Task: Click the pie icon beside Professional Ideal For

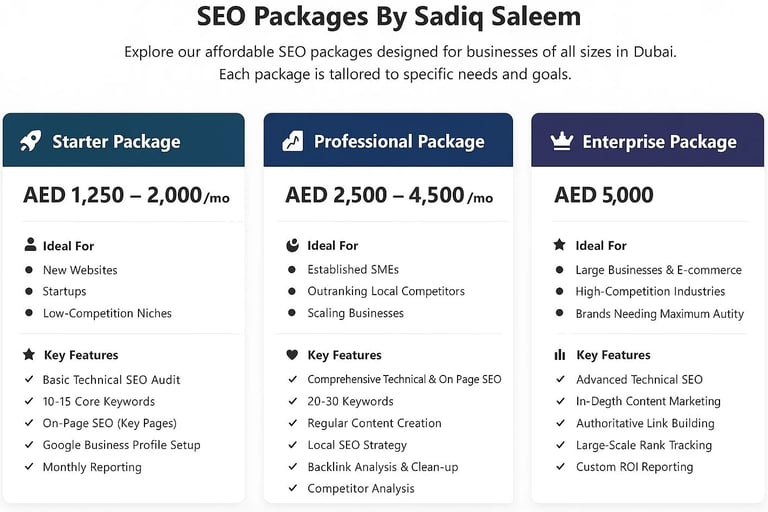Action: pyautogui.click(x=292, y=245)
